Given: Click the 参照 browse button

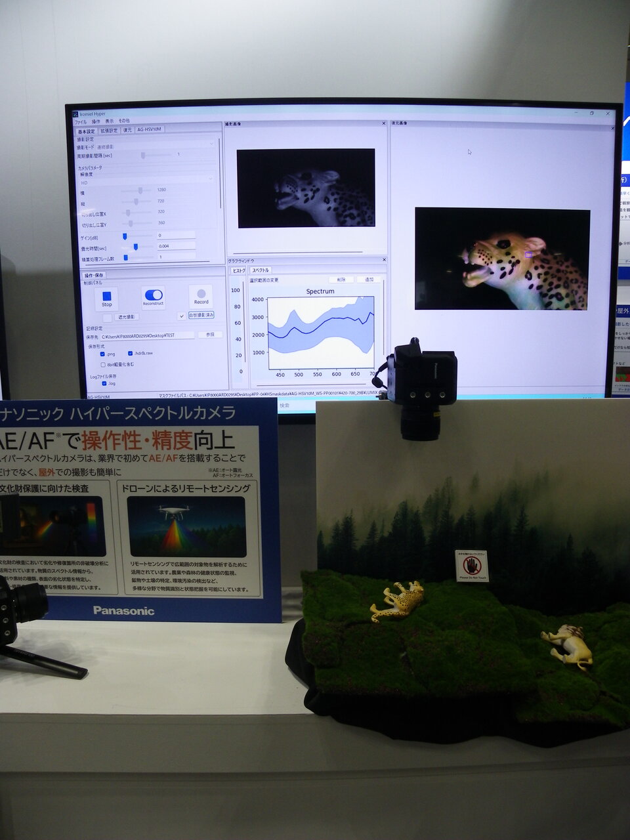Looking at the screenshot, I should (210, 335).
